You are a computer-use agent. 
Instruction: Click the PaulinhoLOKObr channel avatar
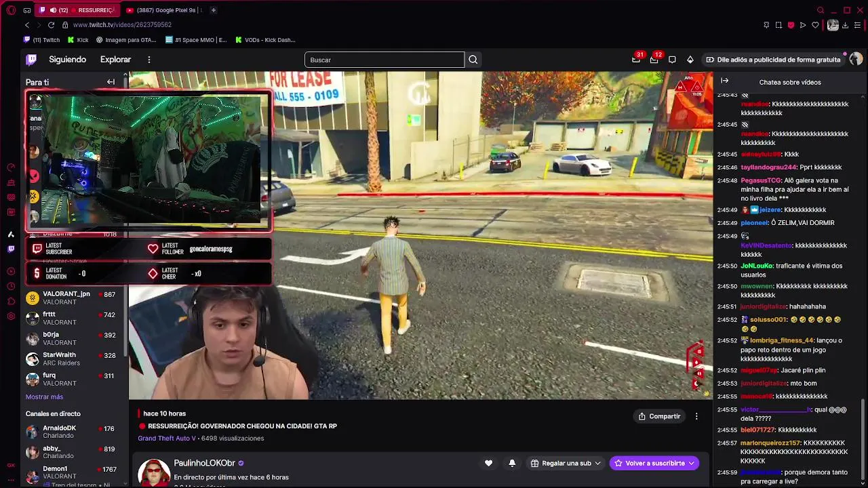coord(154,472)
